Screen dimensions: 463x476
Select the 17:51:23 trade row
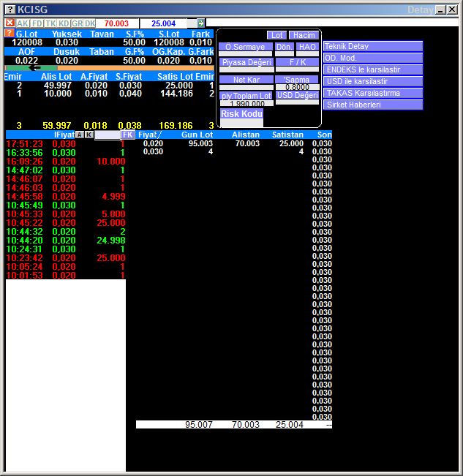coord(66,143)
